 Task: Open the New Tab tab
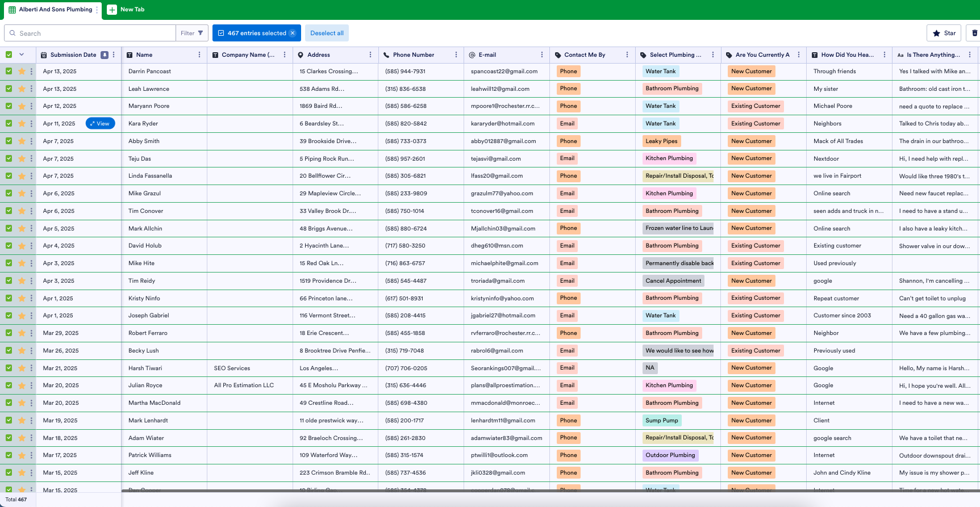pyautogui.click(x=126, y=10)
